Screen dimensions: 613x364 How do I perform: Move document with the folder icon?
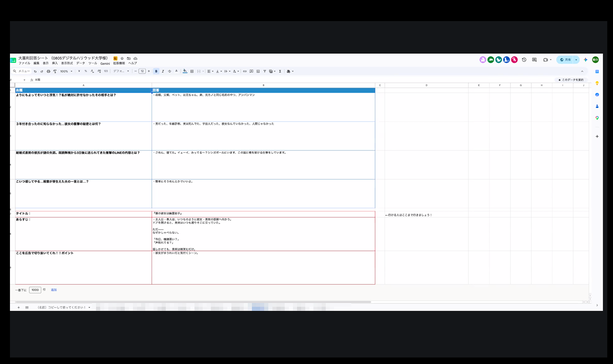(129, 58)
